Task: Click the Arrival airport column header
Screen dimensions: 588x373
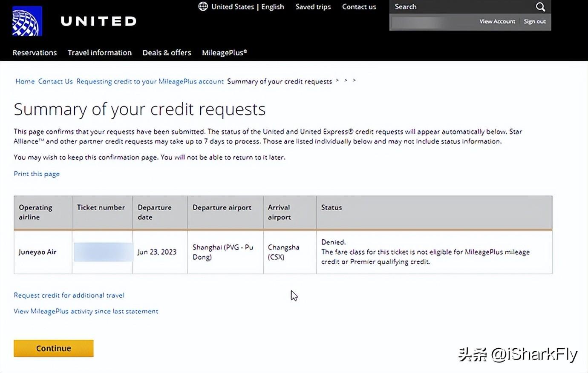Action: (290, 212)
